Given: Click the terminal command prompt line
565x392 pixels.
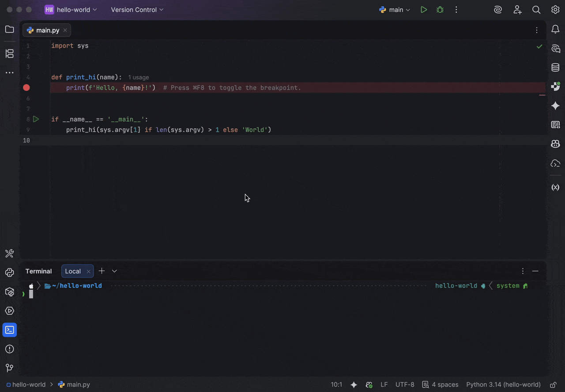Looking at the screenshot, I should click(282, 294).
